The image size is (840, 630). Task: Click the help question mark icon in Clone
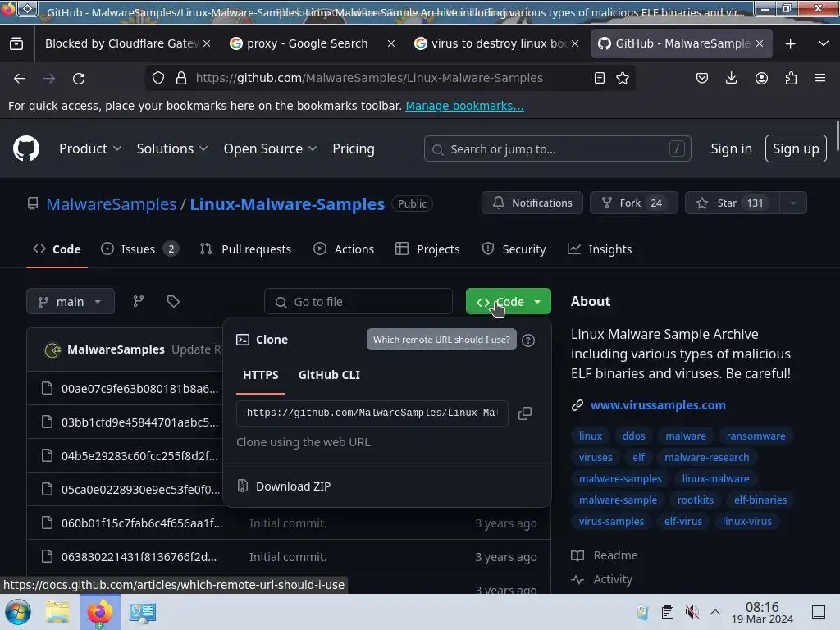click(x=528, y=340)
